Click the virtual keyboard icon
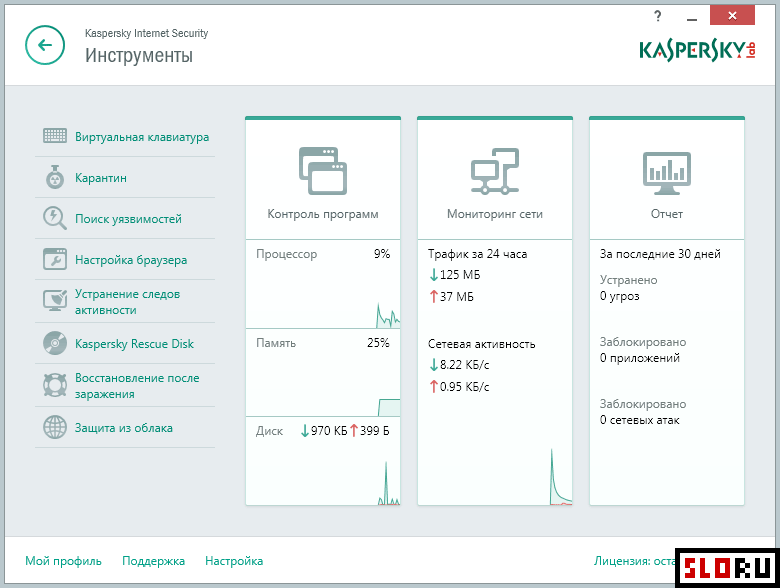Screen dimensions: 780x588 tap(55, 135)
